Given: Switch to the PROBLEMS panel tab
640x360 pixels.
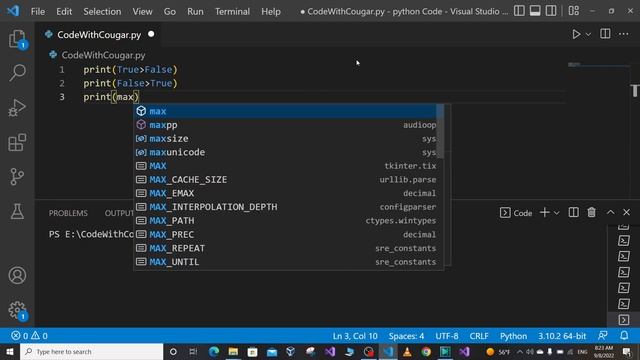Looking at the screenshot, I should coord(68,213).
